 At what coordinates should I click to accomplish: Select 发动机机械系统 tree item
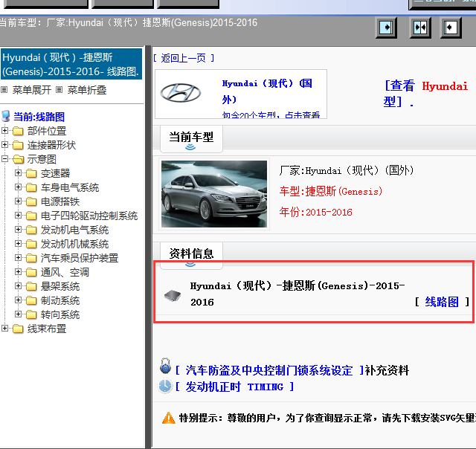coord(74,245)
